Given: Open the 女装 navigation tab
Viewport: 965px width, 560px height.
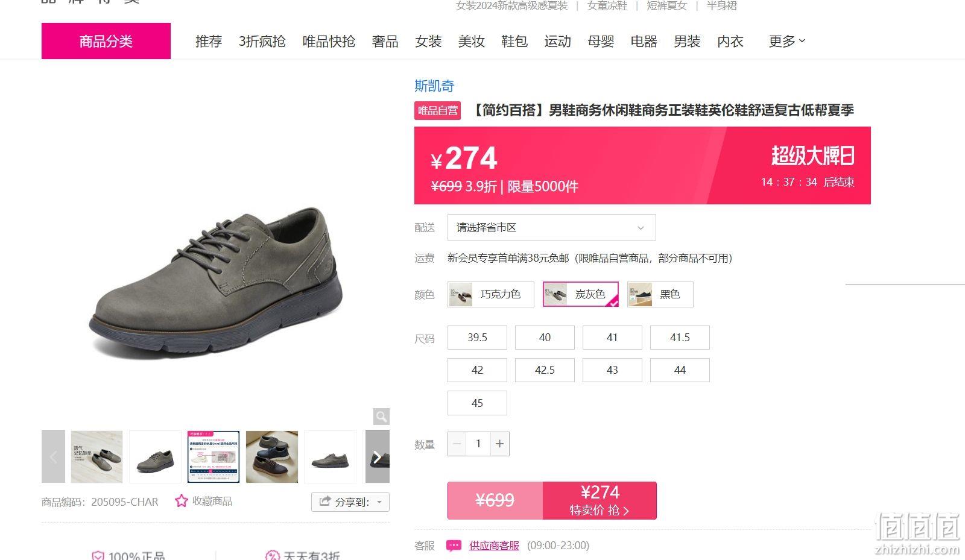Looking at the screenshot, I should [428, 41].
